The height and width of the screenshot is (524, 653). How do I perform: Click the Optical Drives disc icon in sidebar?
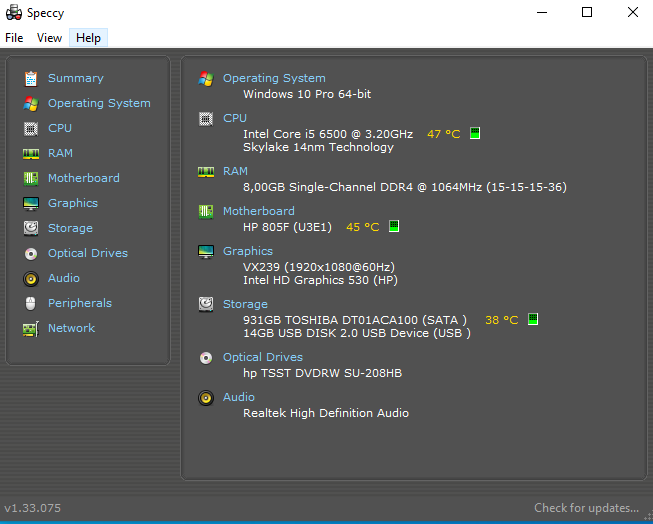pos(31,254)
